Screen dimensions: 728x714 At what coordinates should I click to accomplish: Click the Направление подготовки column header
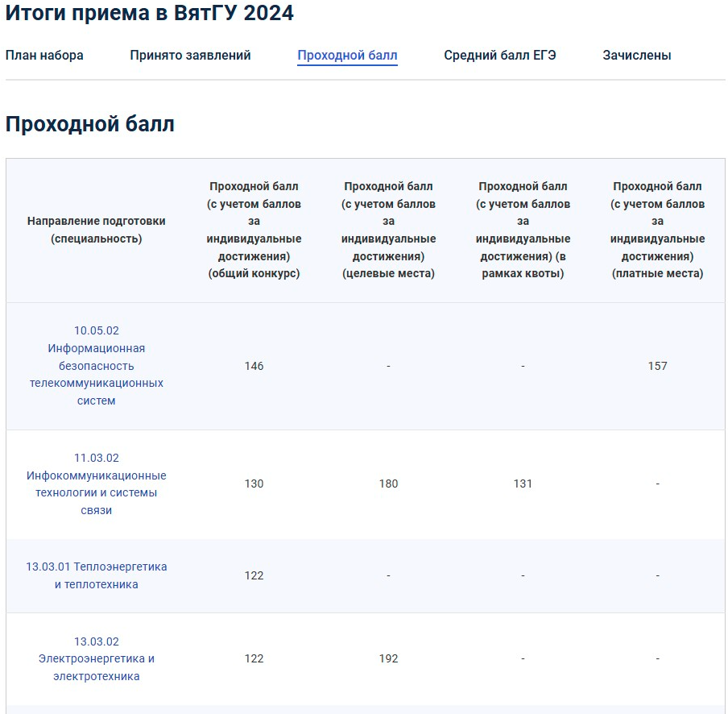[97, 230]
